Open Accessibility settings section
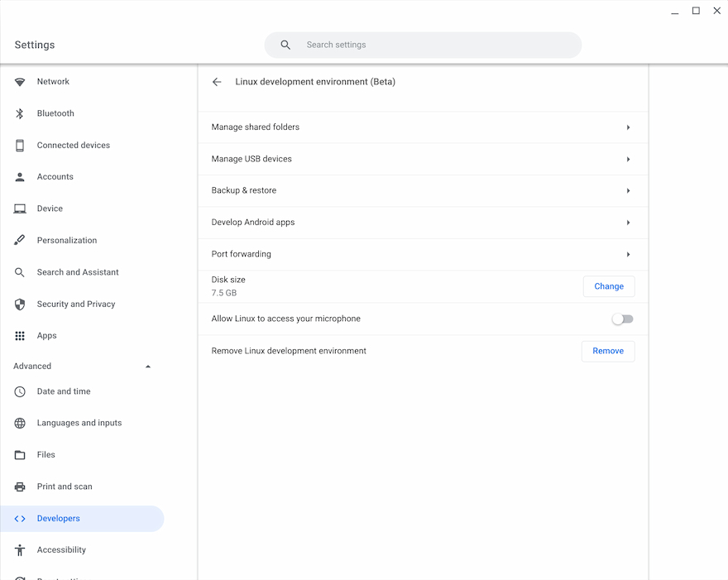 point(82,550)
